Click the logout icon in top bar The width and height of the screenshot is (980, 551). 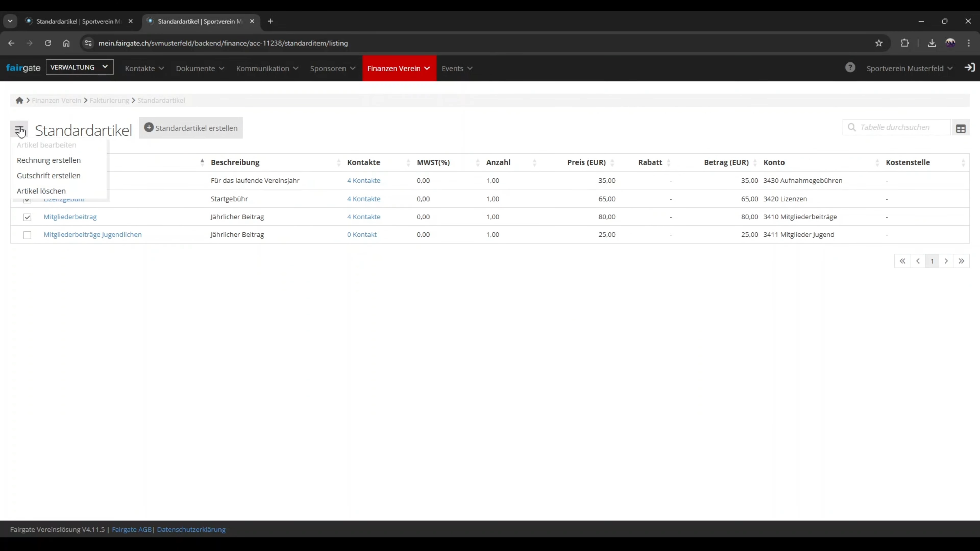(969, 68)
